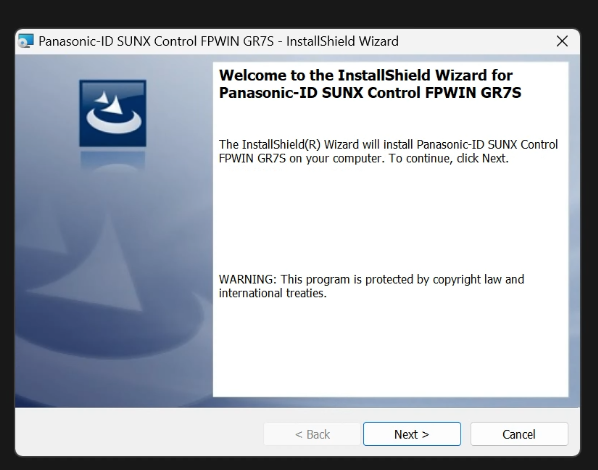Select the title bar text "Panasonic-ID SUNX Control FPWIN GR7S"

pyautogui.click(x=156, y=41)
